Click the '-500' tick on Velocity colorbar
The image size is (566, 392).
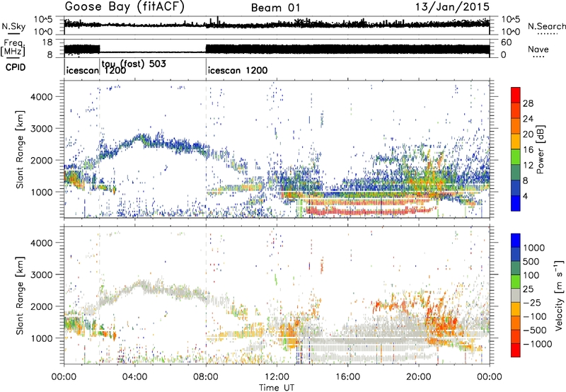pos(534,330)
